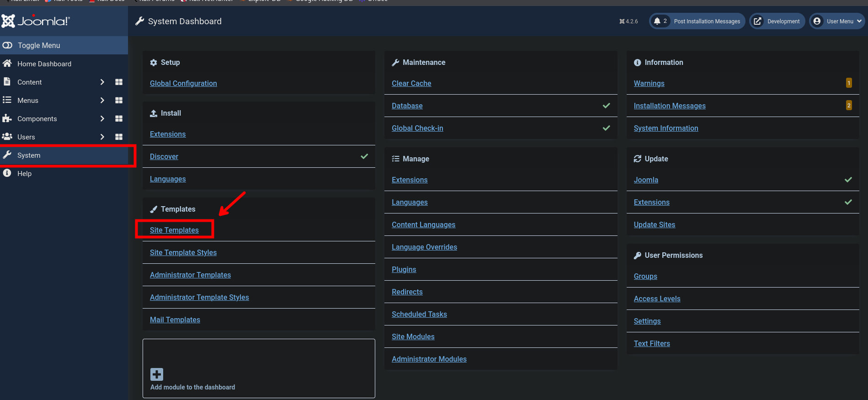
Task: Click the notification bell icon
Action: (x=657, y=21)
